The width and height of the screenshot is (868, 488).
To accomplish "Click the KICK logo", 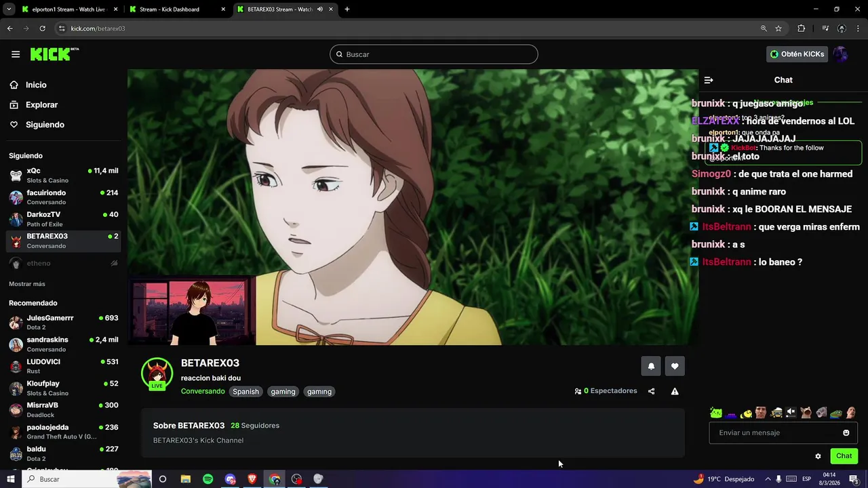I will (54, 54).
